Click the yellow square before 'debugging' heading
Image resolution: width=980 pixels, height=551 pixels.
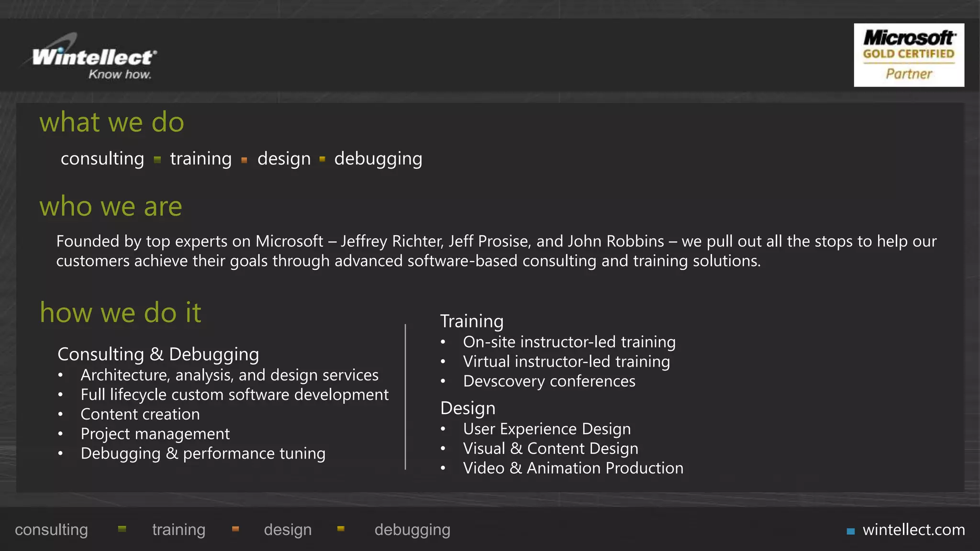(x=323, y=159)
